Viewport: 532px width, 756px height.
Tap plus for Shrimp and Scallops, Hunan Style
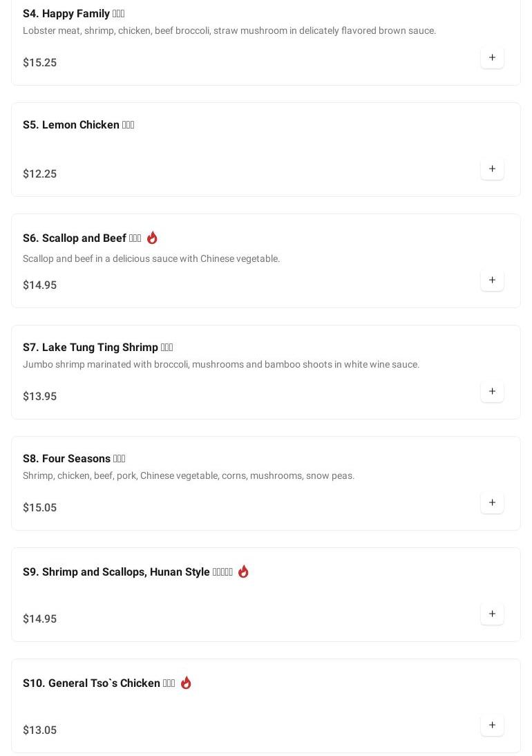pos(492,614)
